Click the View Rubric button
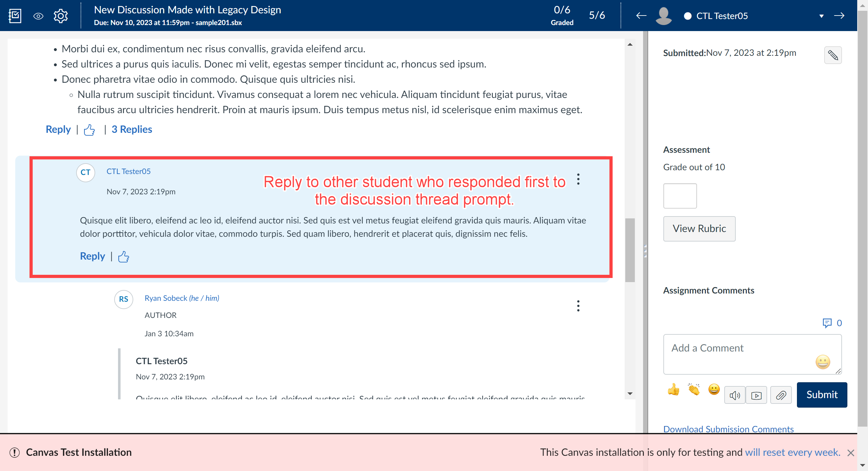The image size is (868, 471). point(699,229)
